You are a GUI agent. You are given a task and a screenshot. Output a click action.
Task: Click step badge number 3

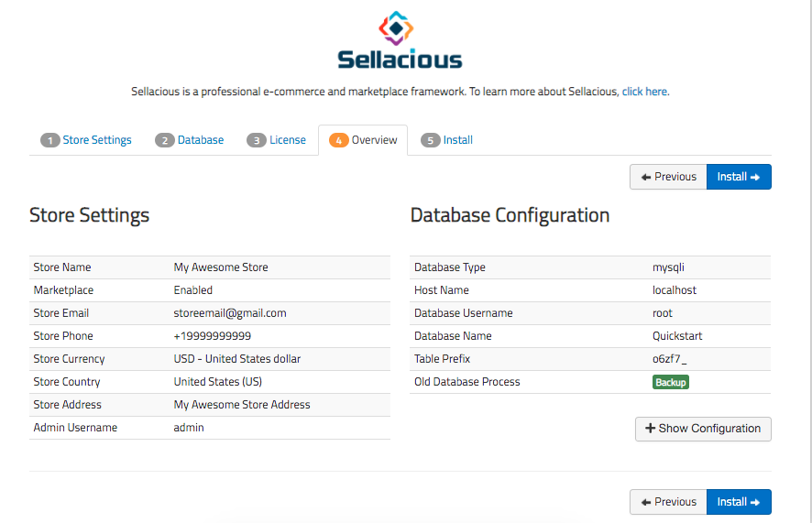coord(257,140)
